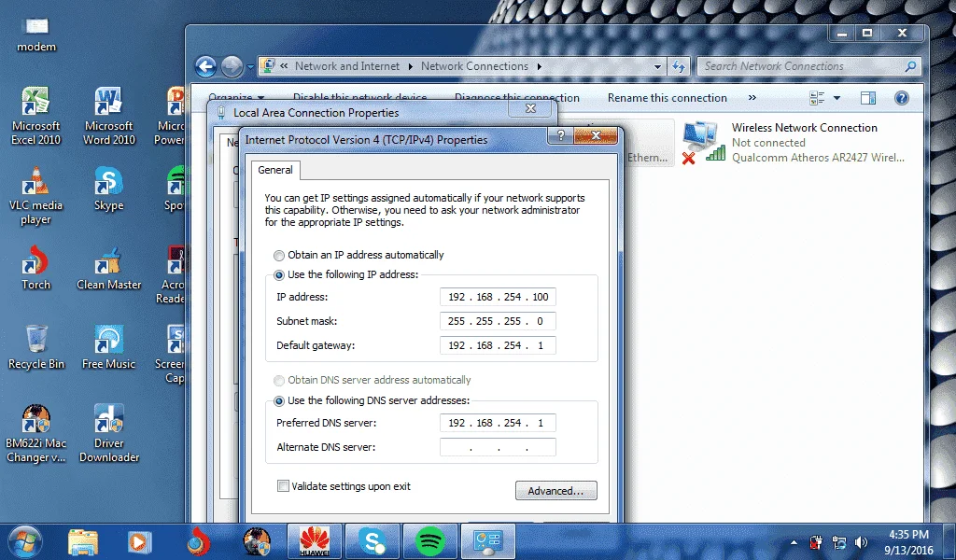The width and height of the screenshot is (956, 560).
Task: Click Network Connections breadcrumb
Action: pyautogui.click(x=474, y=66)
